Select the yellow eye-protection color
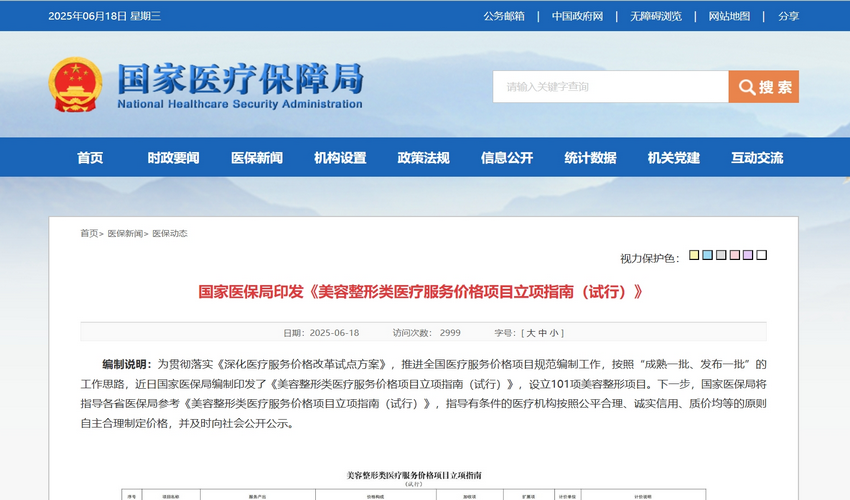850x500 pixels. 695,256
